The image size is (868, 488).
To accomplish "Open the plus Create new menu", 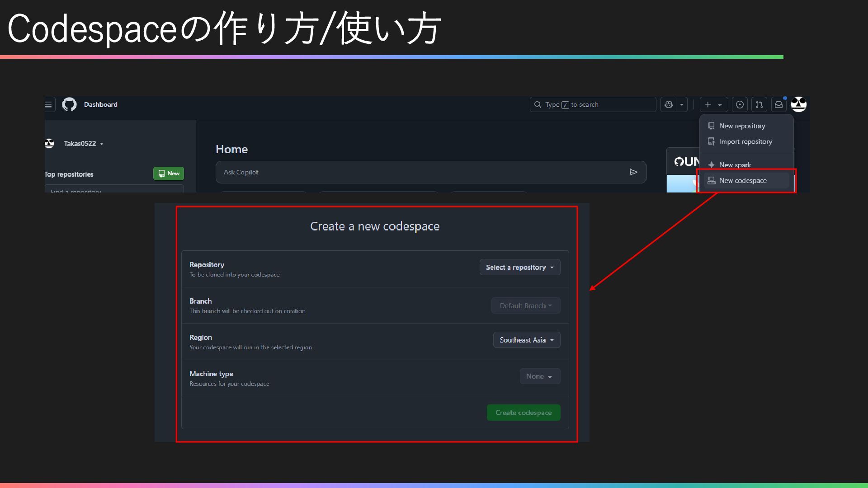I will pyautogui.click(x=714, y=104).
